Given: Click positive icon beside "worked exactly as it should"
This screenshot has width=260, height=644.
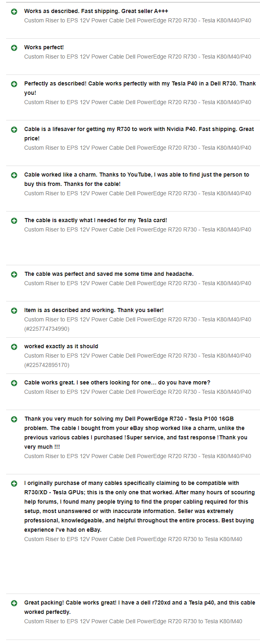Looking at the screenshot, I should (x=14, y=347).
